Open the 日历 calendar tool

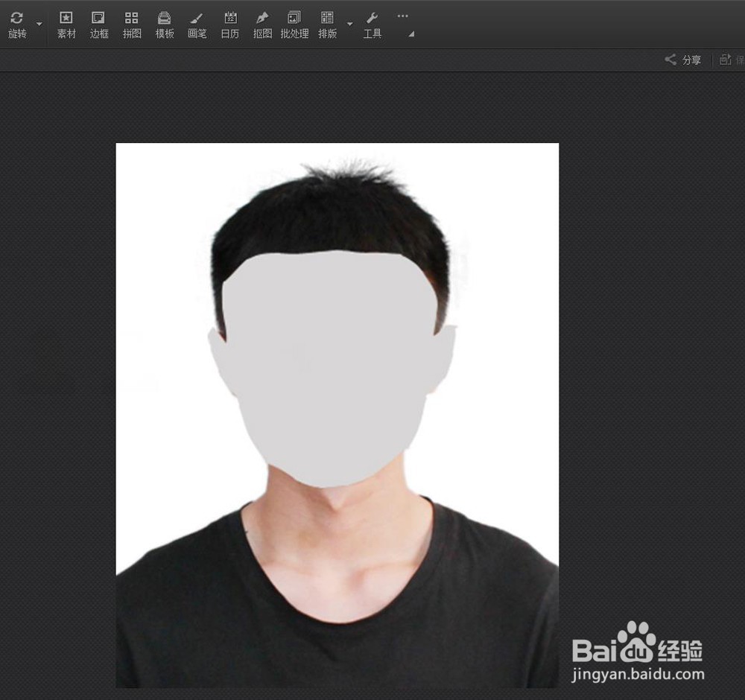pos(230,25)
